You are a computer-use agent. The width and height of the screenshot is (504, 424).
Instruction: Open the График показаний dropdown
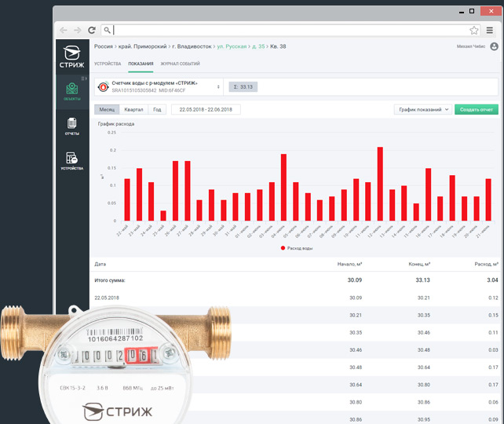coord(423,110)
